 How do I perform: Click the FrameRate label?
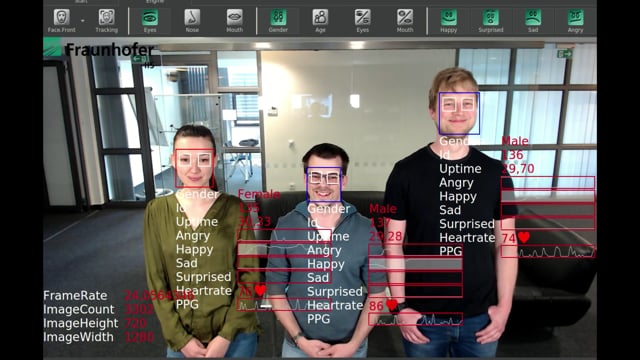(x=76, y=296)
